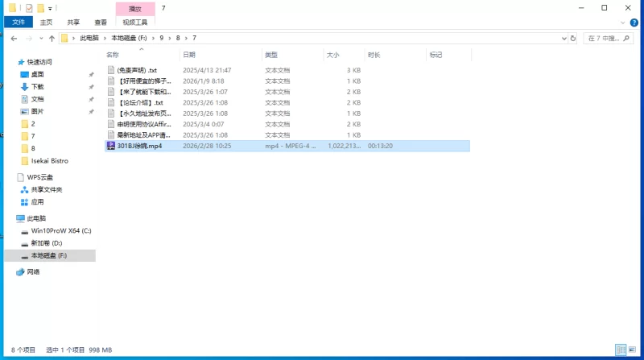644x360 pixels.
Task: Open 下载 in the navigation pane
Action: pyautogui.click(x=37, y=87)
